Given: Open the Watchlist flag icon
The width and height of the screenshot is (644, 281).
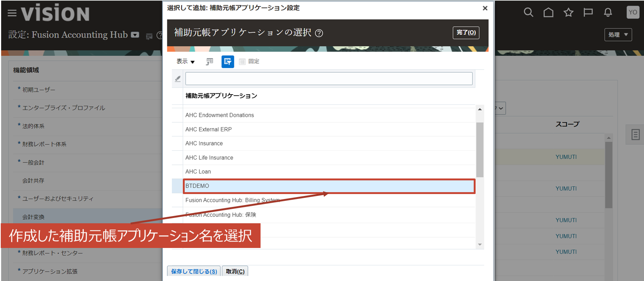Looking at the screenshot, I should tap(588, 13).
